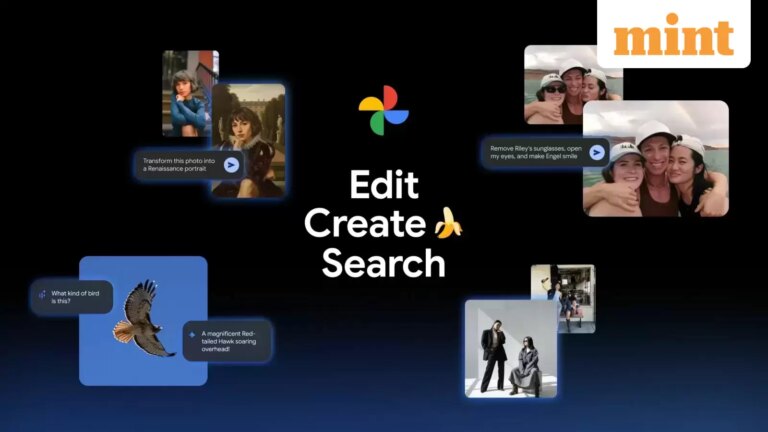
Task: Click "What kind of bird is this?" bubble
Action: point(72,297)
